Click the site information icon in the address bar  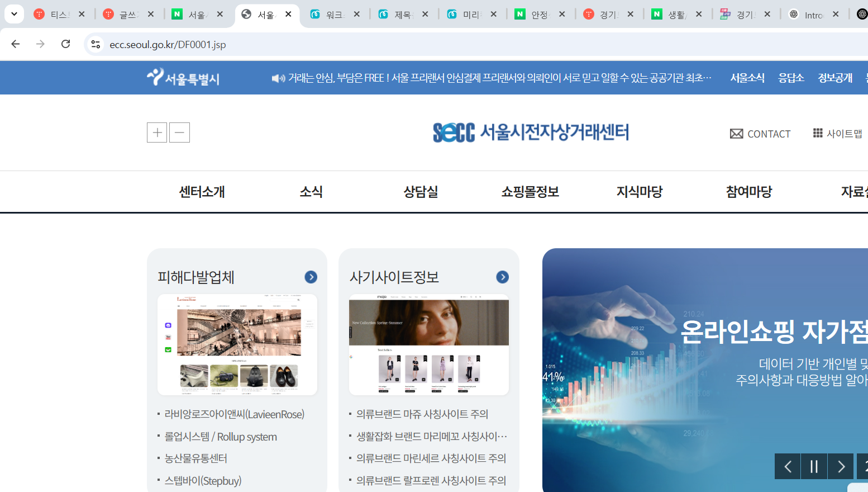tap(95, 44)
